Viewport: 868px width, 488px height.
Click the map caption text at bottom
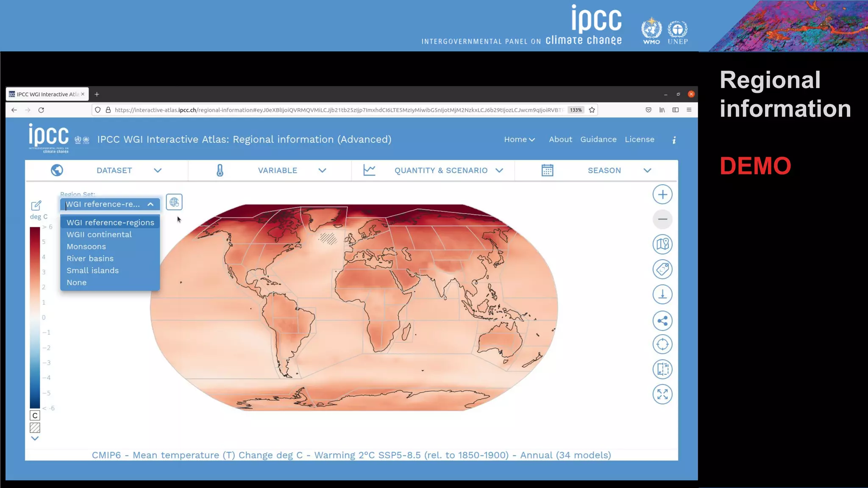tap(351, 455)
